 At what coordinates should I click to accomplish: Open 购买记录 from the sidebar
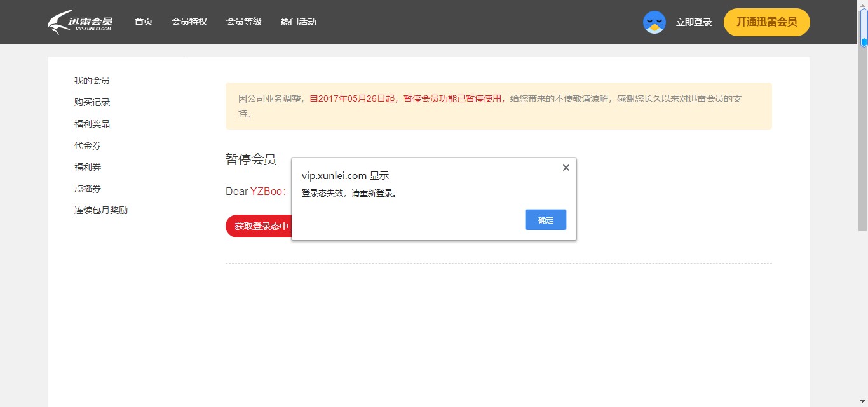92,102
